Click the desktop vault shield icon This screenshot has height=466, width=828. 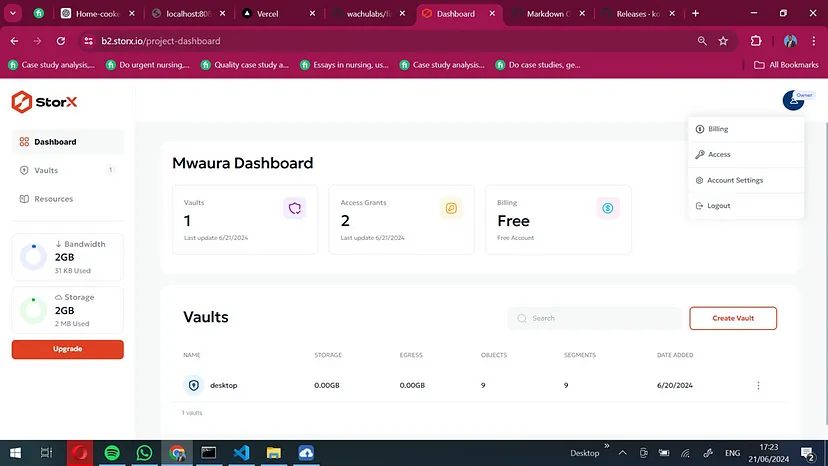pos(194,385)
